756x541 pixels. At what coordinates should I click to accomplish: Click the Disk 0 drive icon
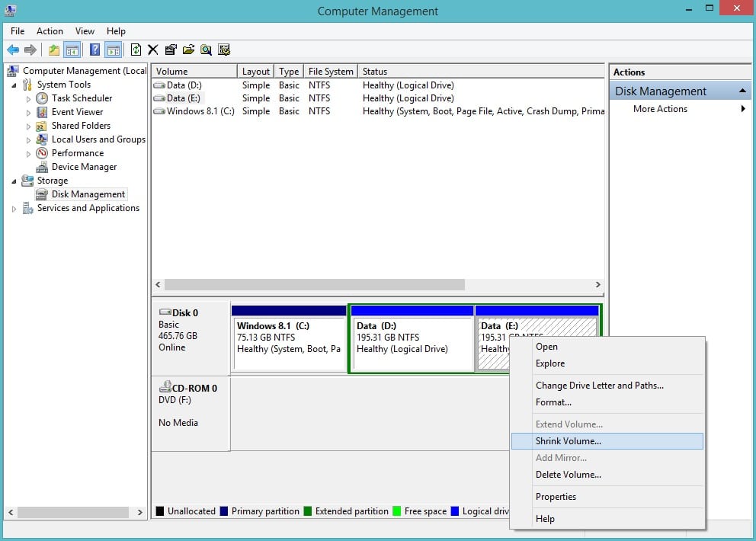tap(165, 312)
